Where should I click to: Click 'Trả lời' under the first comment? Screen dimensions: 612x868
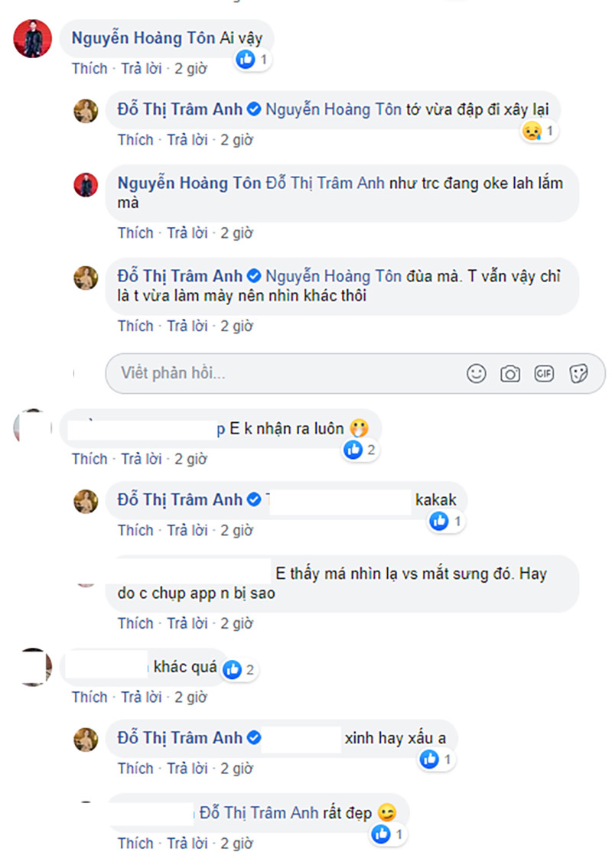pos(141,68)
